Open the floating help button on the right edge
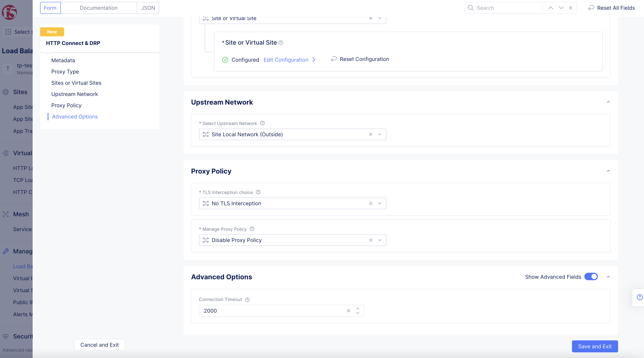Viewport: 644px width, 358px height. [x=639, y=297]
